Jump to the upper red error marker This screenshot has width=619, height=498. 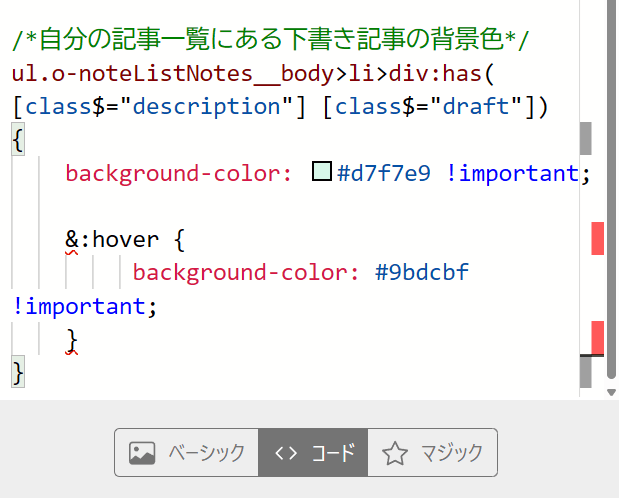[x=598, y=238]
